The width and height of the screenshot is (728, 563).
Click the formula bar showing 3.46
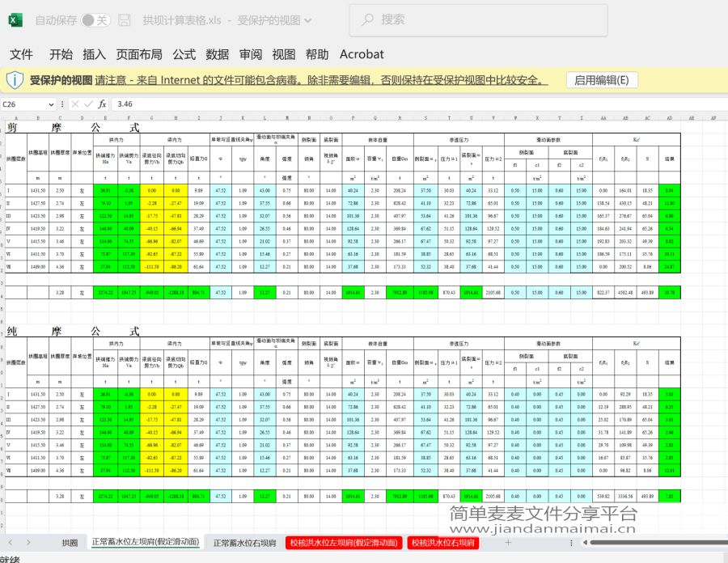(418, 104)
